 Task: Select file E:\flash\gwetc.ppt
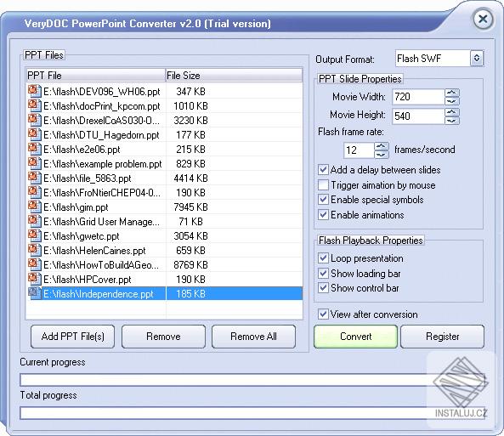click(x=82, y=236)
